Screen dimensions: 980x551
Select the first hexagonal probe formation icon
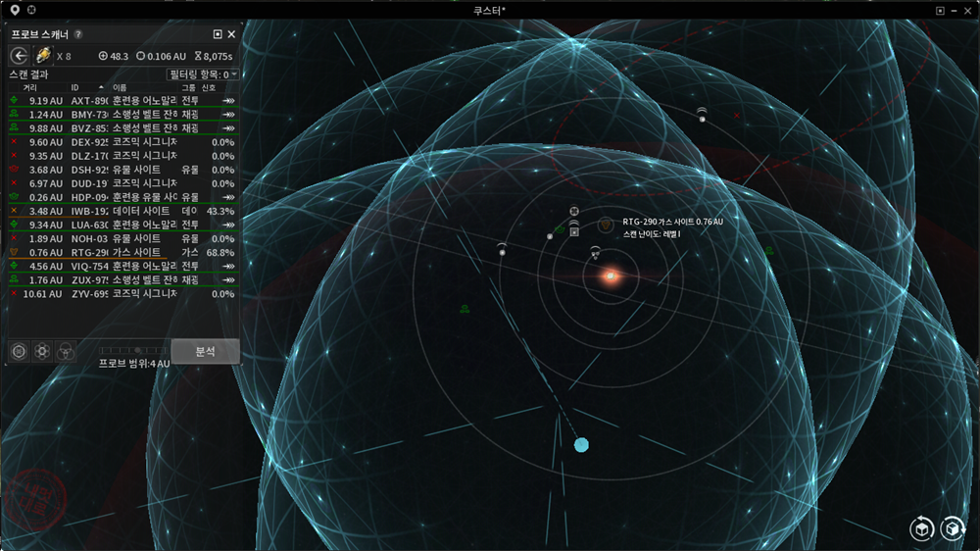(19, 352)
